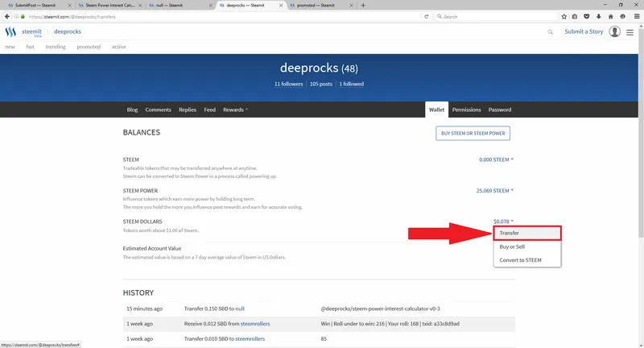Open the Steemit hamburger menu
The width and height of the screenshot is (644, 348).
tap(630, 32)
